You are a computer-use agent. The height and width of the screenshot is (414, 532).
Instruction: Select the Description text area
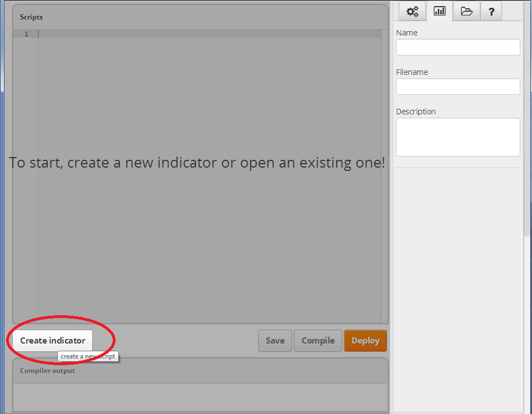tap(458, 137)
